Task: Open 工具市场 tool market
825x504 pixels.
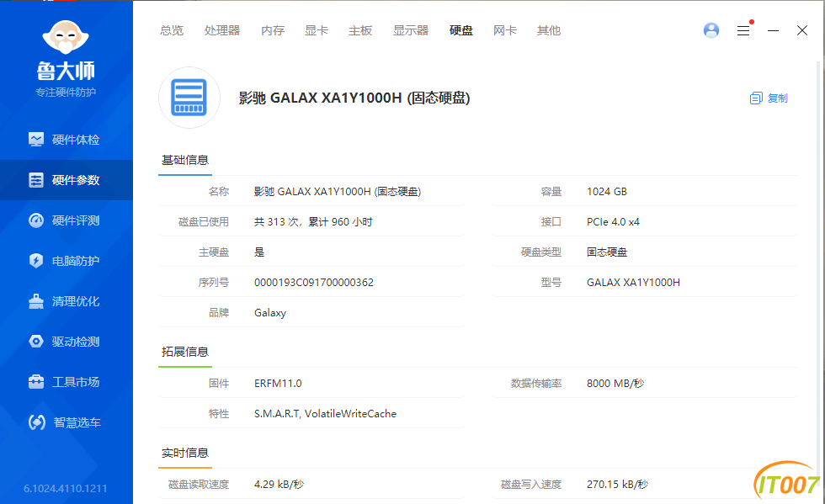Action: coord(67,382)
